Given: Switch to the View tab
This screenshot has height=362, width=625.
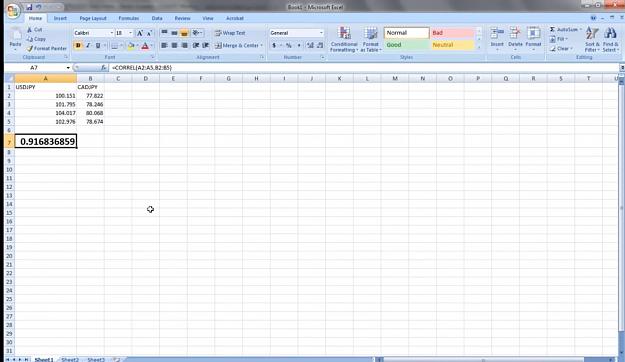Looking at the screenshot, I should click(x=208, y=18).
